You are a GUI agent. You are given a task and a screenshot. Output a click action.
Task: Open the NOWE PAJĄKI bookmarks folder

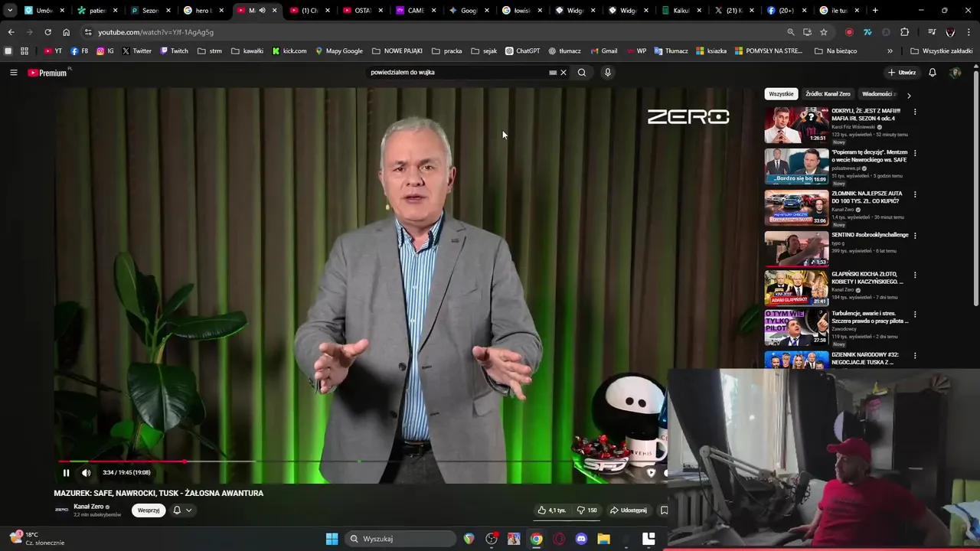pyautogui.click(x=397, y=51)
